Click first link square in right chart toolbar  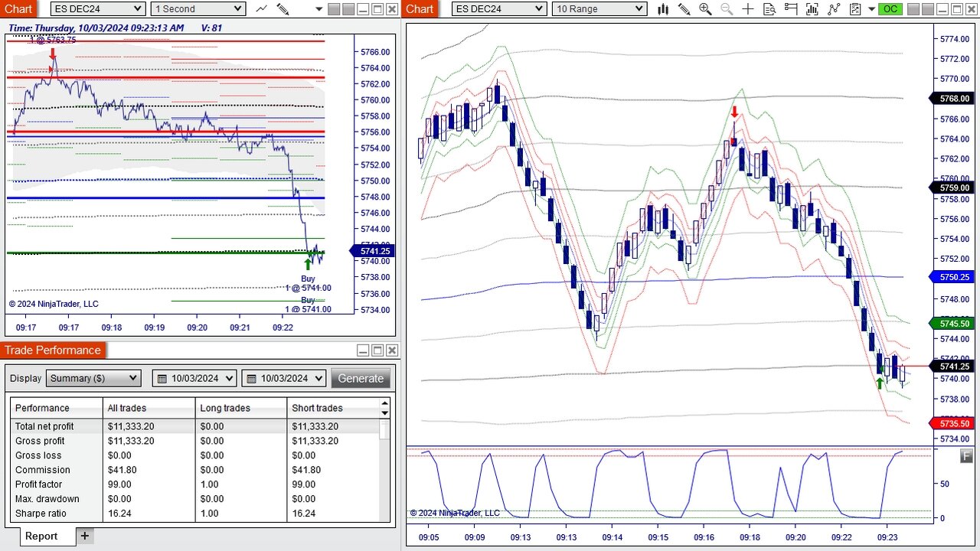point(913,9)
